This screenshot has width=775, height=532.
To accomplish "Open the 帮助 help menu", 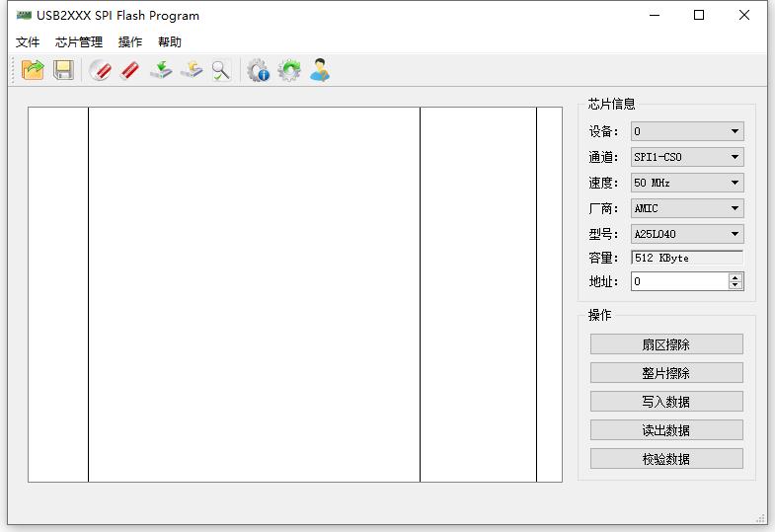I will 170,42.
